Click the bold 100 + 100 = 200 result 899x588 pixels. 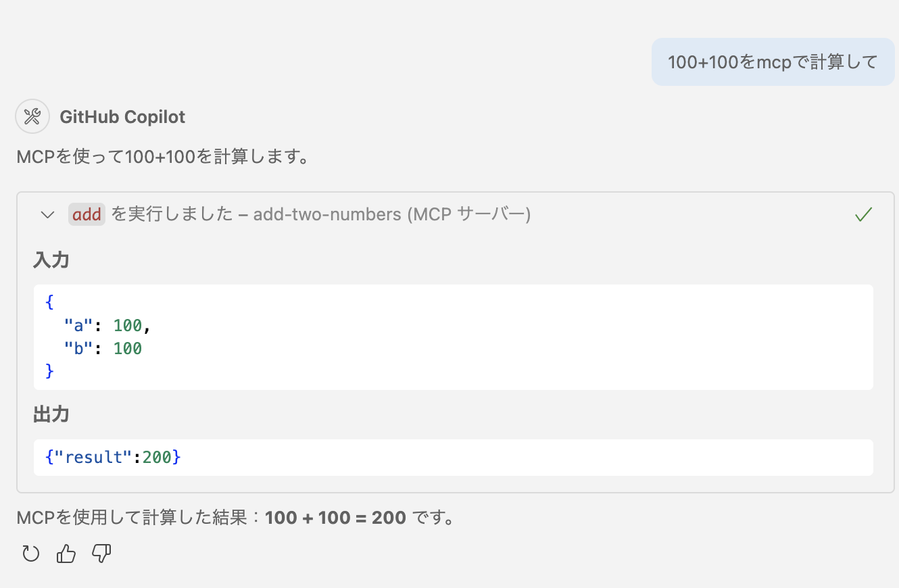(x=335, y=518)
